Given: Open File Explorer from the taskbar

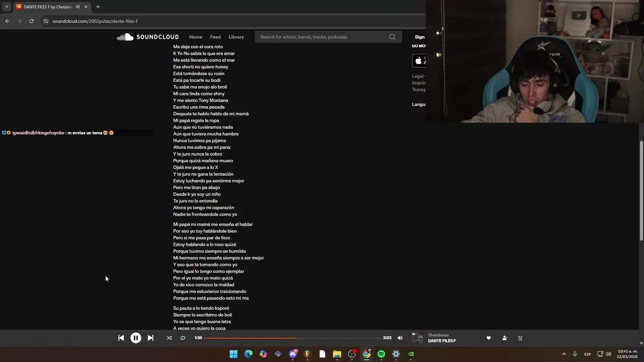Looking at the screenshot, I should (337, 354).
